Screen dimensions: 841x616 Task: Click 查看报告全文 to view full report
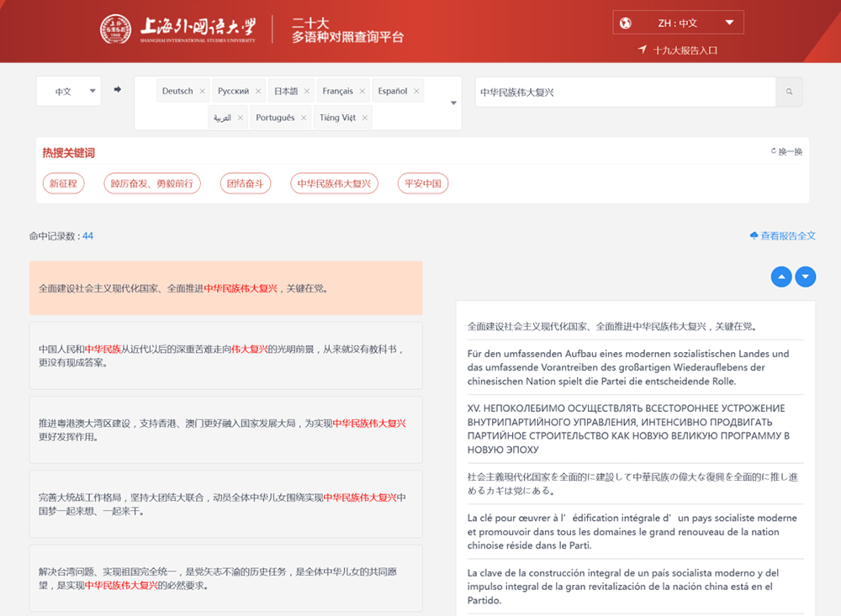pyautogui.click(x=783, y=236)
